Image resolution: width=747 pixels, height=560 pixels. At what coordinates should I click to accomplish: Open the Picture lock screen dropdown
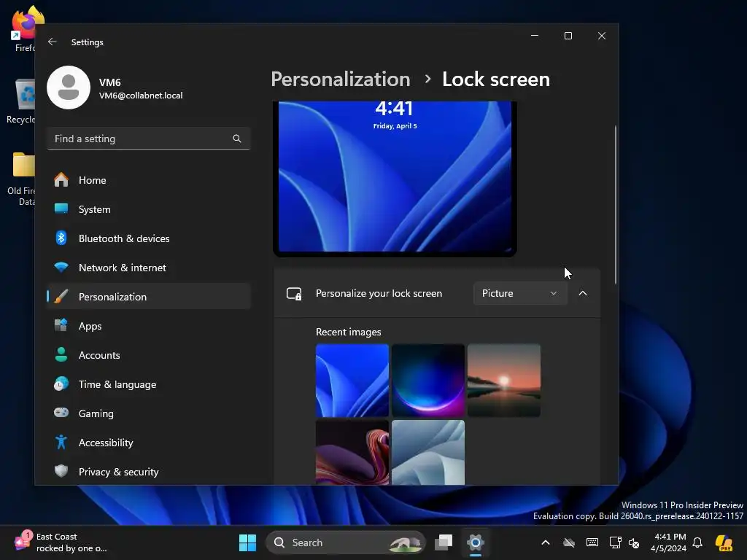coord(520,293)
